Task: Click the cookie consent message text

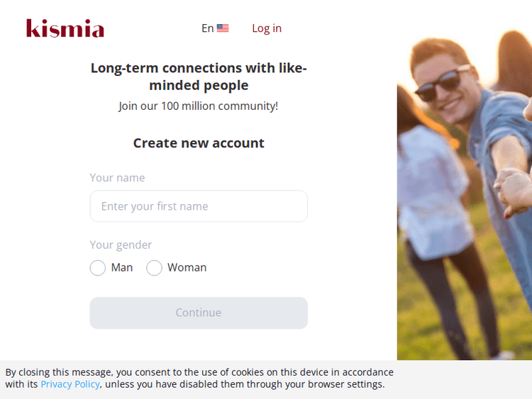Action: point(199,372)
